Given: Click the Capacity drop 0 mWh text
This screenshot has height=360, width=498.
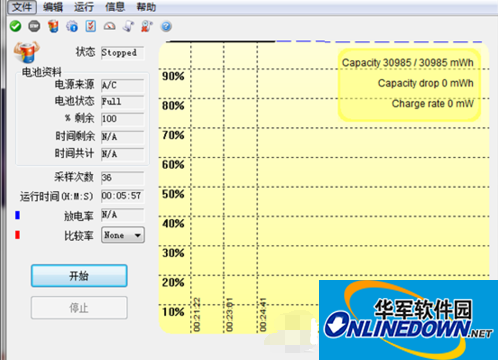Looking at the screenshot, I should click(426, 83).
